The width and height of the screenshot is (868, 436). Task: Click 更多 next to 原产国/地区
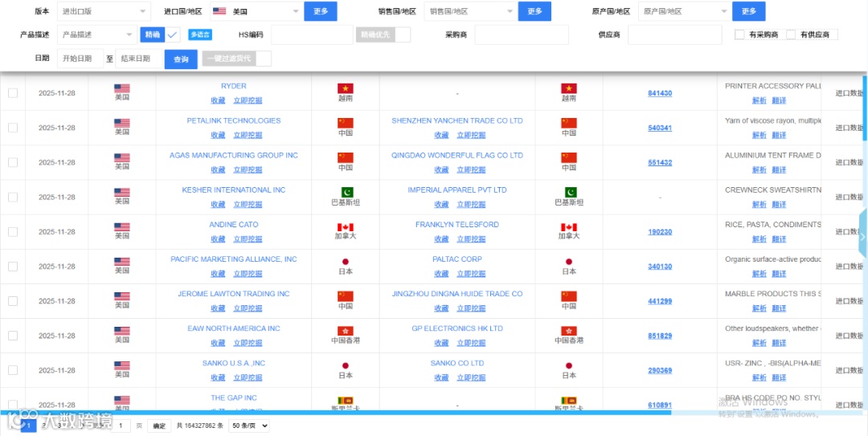pyautogui.click(x=749, y=11)
